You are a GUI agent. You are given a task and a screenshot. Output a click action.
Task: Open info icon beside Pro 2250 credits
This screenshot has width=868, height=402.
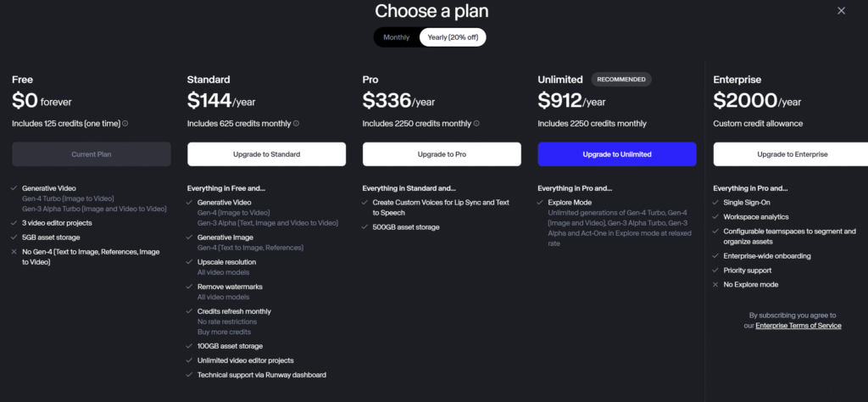coord(476,124)
